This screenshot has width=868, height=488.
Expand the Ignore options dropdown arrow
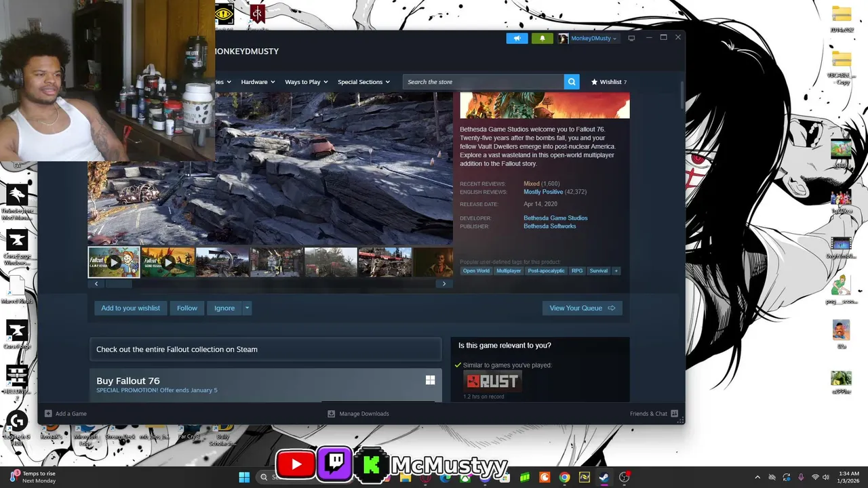[247, 308]
